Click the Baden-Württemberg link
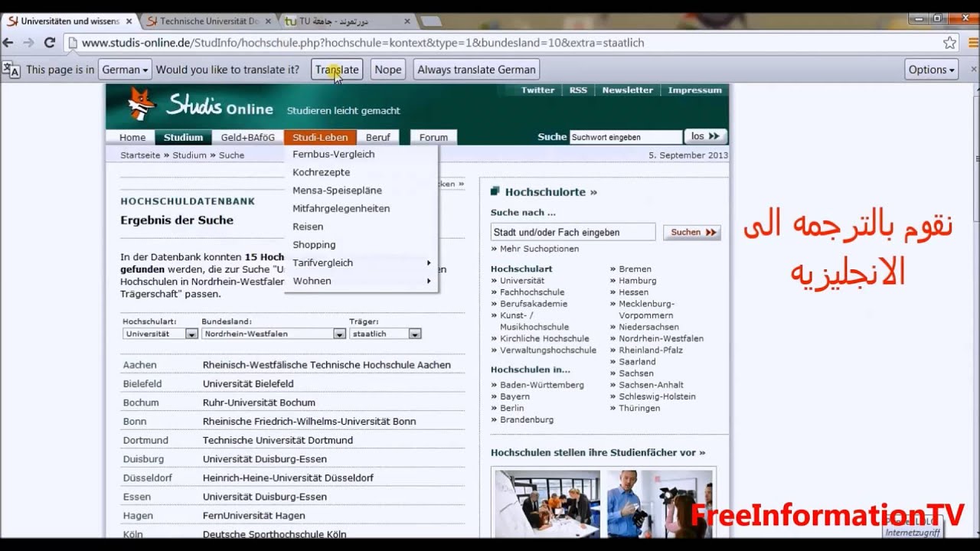 point(542,385)
